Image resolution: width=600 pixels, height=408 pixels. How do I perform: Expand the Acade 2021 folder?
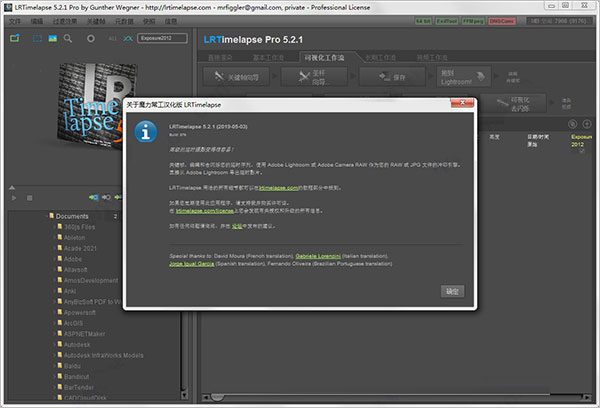(x=54, y=248)
